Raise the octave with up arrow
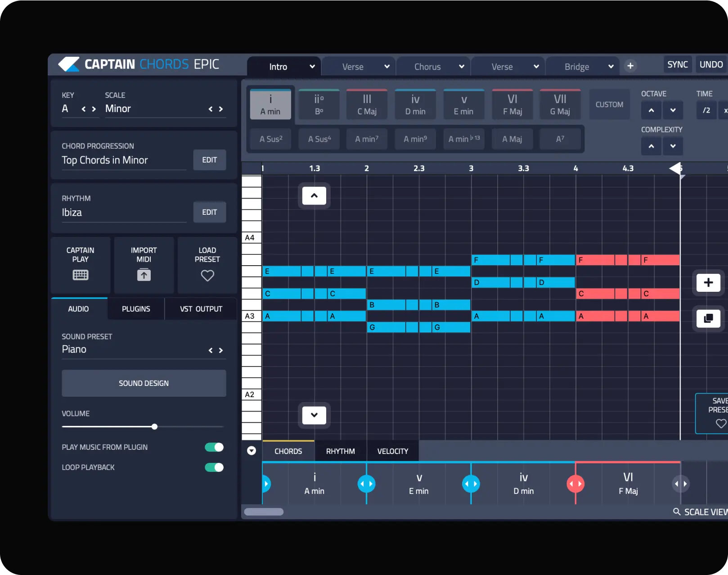This screenshot has width=728, height=575. 651,110
